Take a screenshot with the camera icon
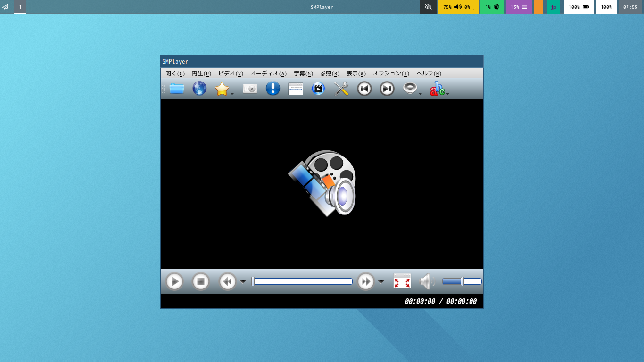Screen dimensions: 644x362 pyautogui.click(x=250, y=89)
